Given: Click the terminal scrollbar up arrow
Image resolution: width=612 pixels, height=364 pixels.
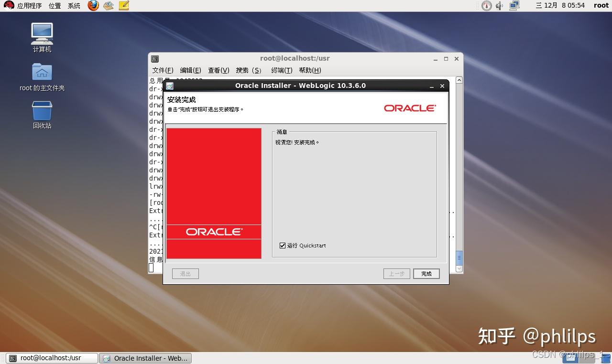Looking at the screenshot, I should click(x=459, y=80).
